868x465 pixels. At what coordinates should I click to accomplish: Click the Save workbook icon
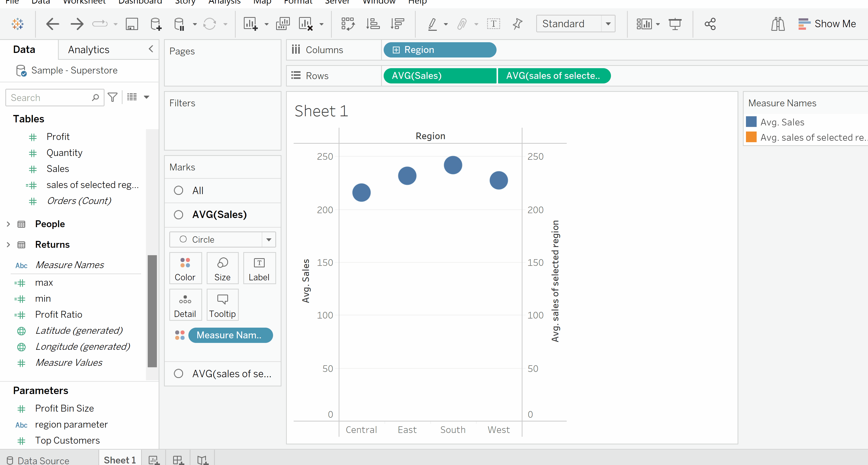coord(132,24)
